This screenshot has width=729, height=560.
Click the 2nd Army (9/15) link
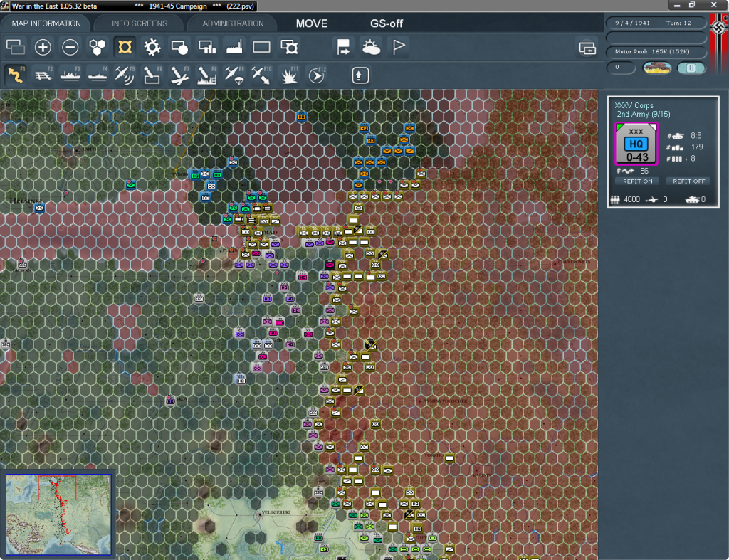click(x=644, y=114)
